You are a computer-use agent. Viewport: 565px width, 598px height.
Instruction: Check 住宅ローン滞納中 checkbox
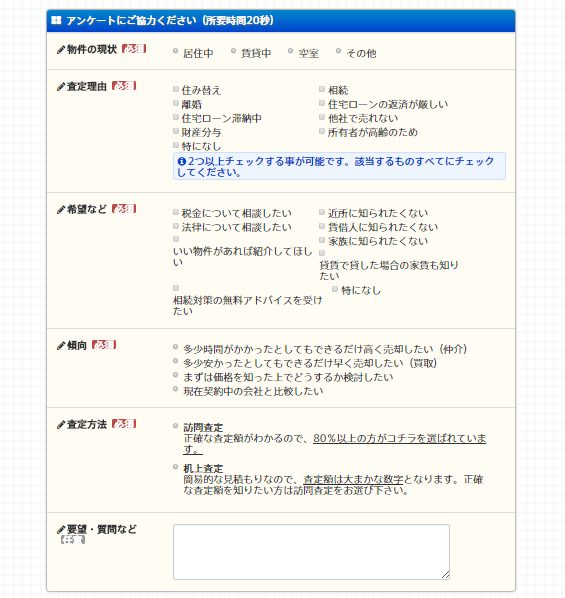tap(176, 117)
